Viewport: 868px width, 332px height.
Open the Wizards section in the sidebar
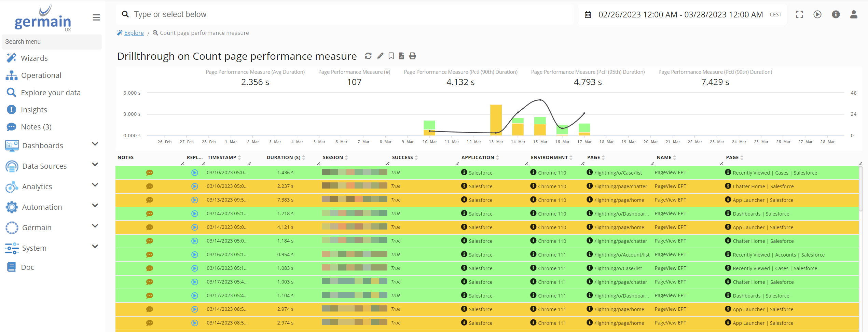tap(34, 58)
